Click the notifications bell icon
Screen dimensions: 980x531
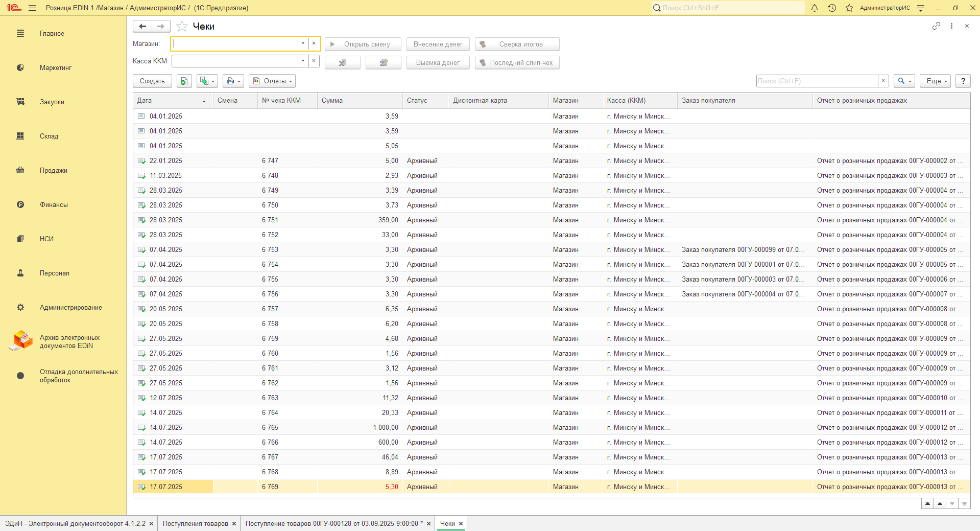(815, 8)
